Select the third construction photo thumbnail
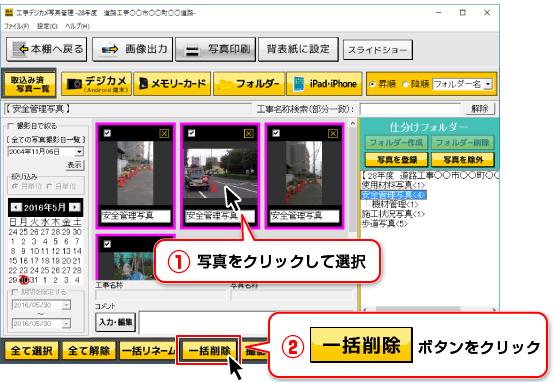This screenshot has width=555, height=382. point(304,173)
